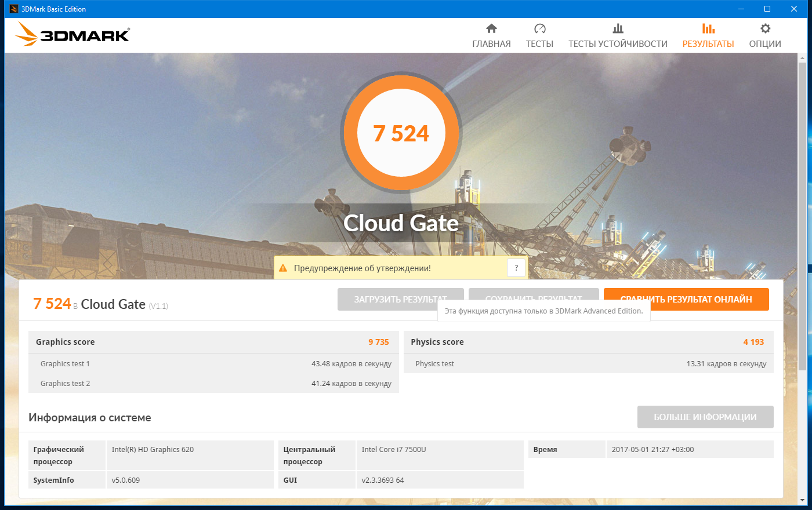Viewport: 812px width, 510px height.
Task: Minimize the 3DMark window
Action: tap(741, 9)
